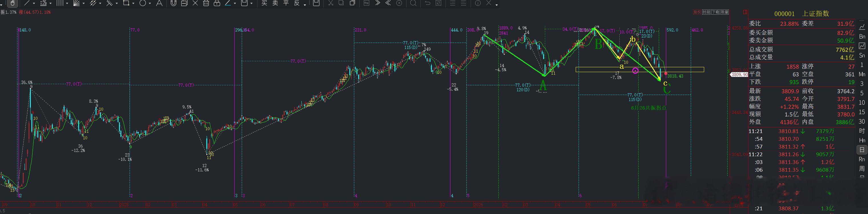Click the save floppy icon after 反
This screenshot has width=868, height=214.
point(317,3)
